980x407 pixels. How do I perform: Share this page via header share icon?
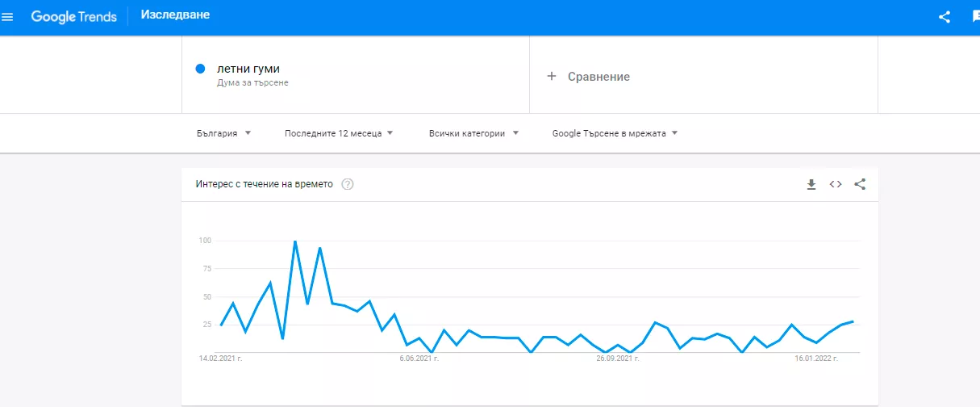[x=945, y=17]
